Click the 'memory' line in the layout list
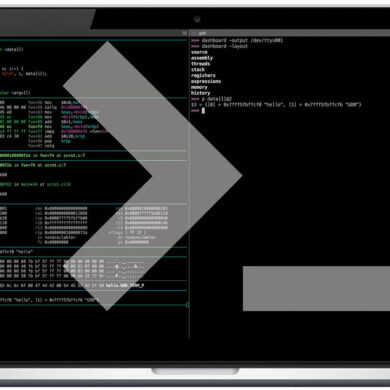 click(x=199, y=87)
